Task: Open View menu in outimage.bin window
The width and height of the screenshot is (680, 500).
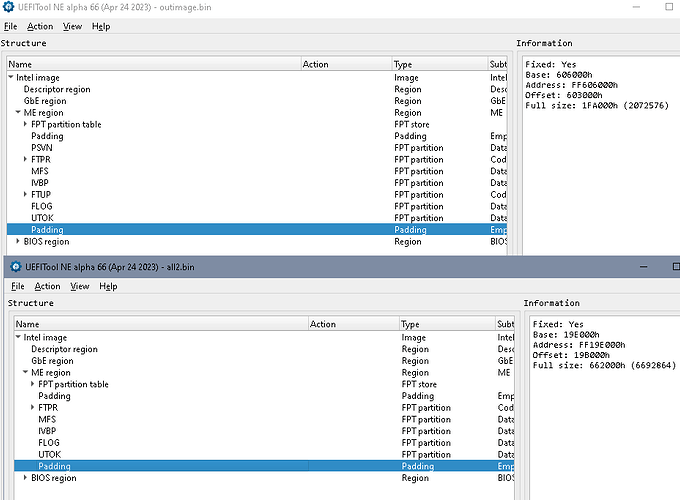Action: point(72,26)
